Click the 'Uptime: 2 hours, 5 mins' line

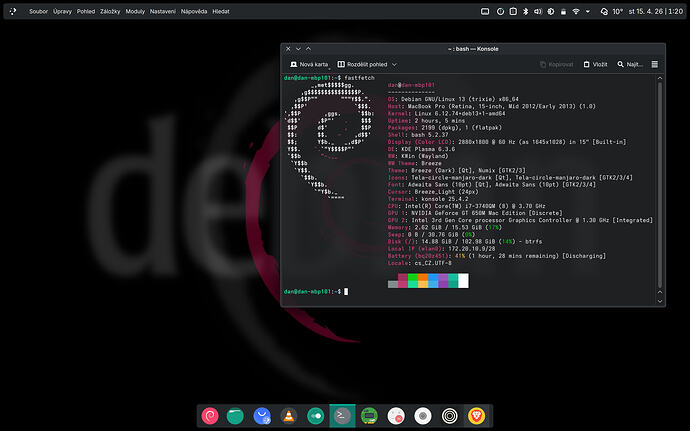(426, 121)
